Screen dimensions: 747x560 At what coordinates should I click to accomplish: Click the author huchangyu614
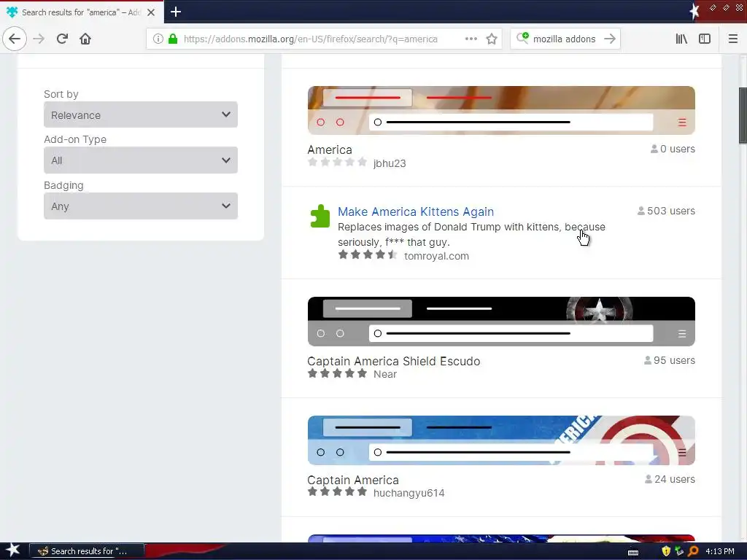[409, 493]
